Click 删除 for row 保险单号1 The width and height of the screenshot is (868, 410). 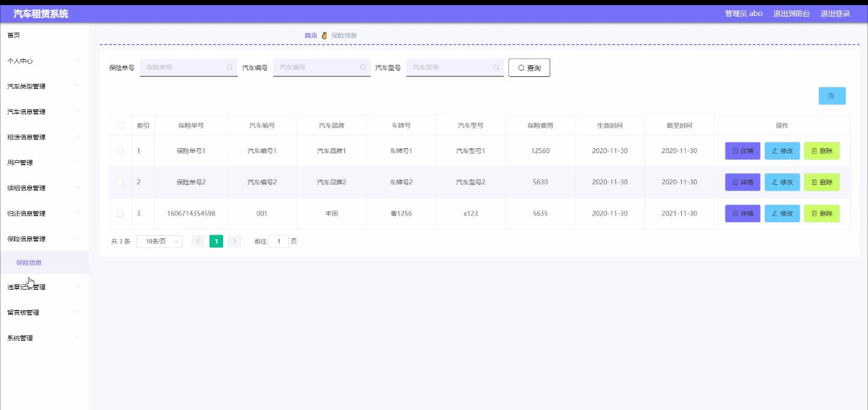pos(822,151)
